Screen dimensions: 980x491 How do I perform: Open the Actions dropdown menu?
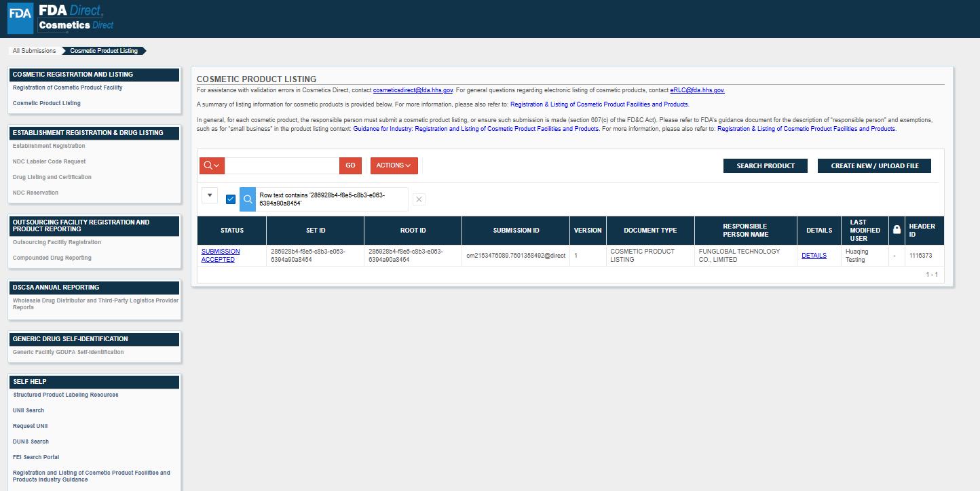394,165
